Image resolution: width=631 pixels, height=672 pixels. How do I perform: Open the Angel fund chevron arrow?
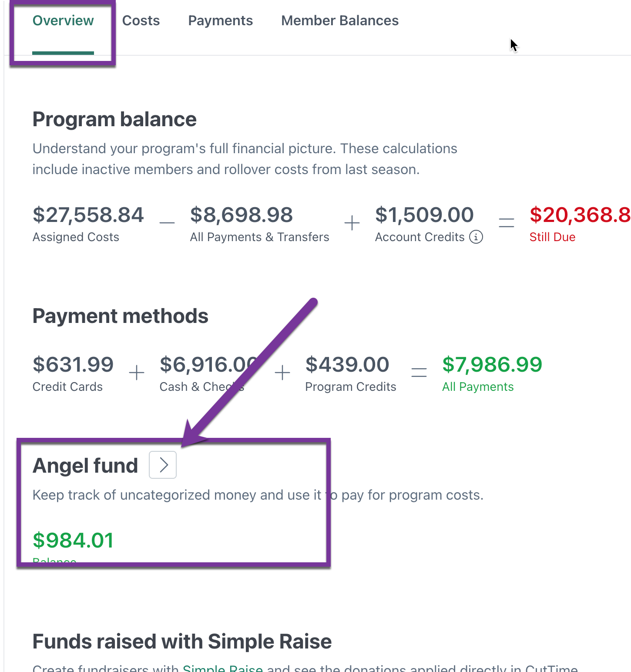pos(163,465)
